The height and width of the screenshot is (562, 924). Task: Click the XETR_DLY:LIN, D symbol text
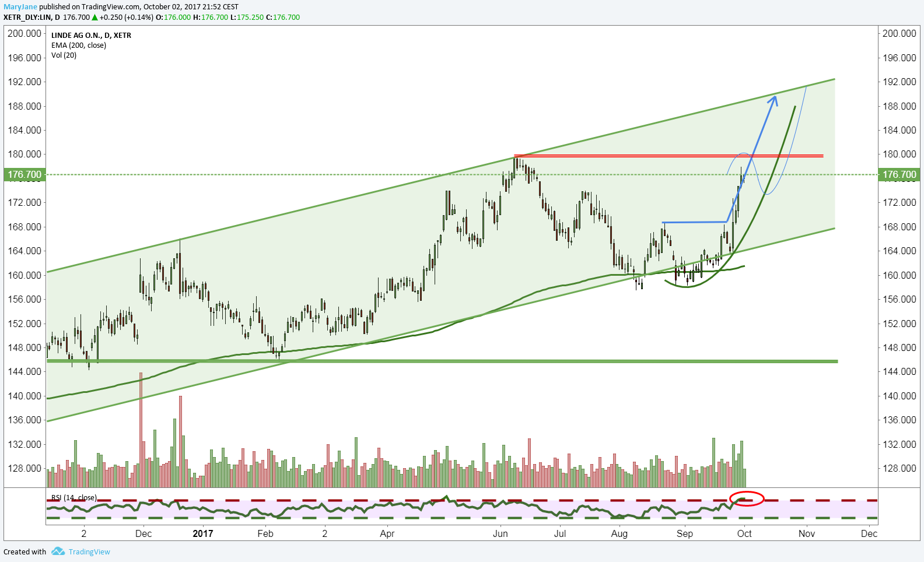click(32, 17)
